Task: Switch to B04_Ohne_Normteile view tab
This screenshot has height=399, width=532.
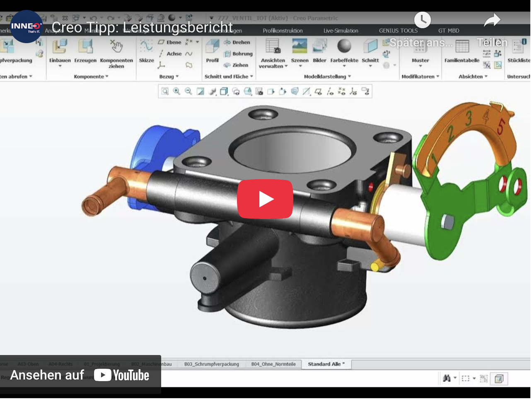Action: tap(273, 364)
